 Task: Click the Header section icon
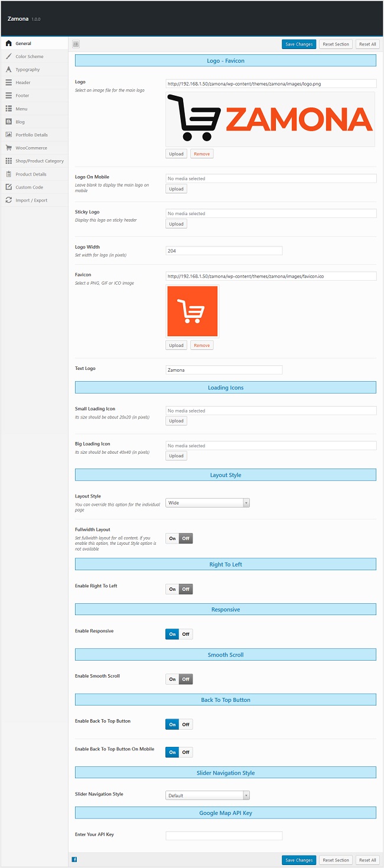[8, 82]
